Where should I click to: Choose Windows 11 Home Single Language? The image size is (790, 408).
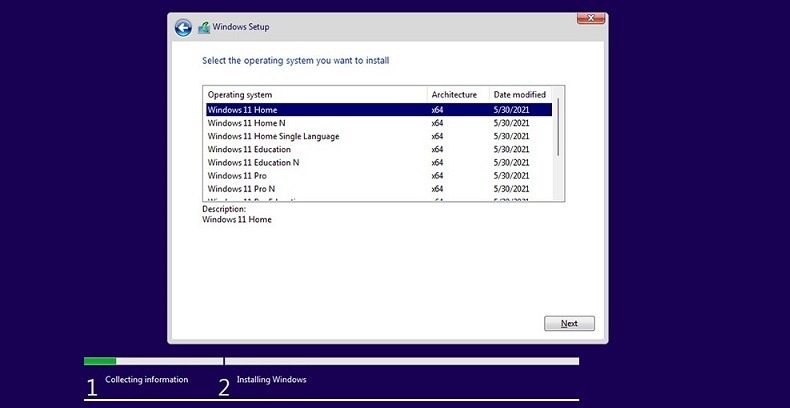379,136
